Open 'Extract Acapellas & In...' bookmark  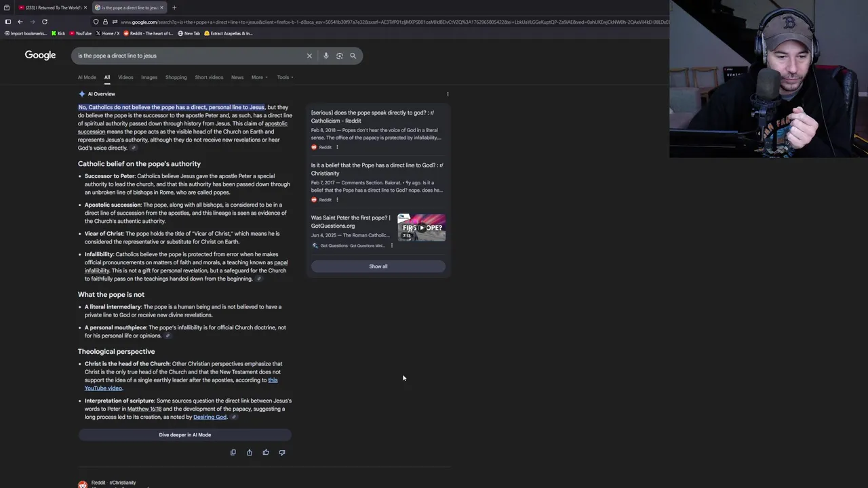(229, 33)
